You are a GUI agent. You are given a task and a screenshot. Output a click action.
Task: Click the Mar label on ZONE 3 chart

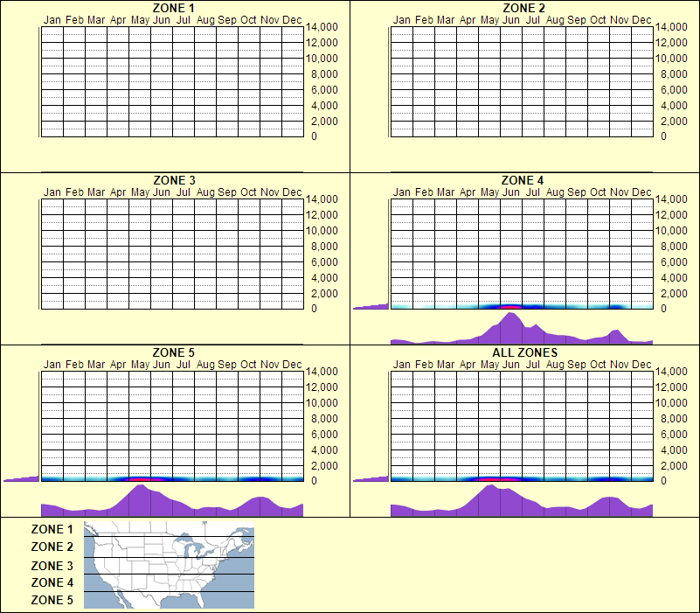[x=96, y=192]
